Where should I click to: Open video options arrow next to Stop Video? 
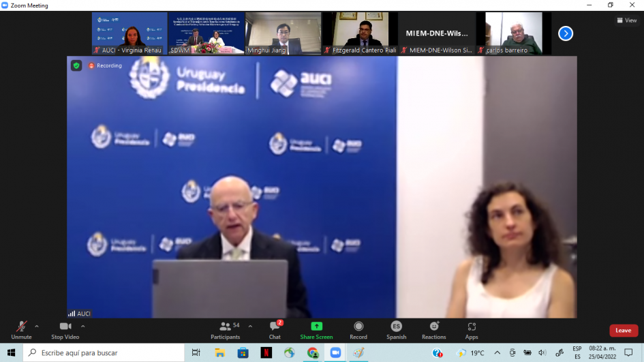click(83, 327)
